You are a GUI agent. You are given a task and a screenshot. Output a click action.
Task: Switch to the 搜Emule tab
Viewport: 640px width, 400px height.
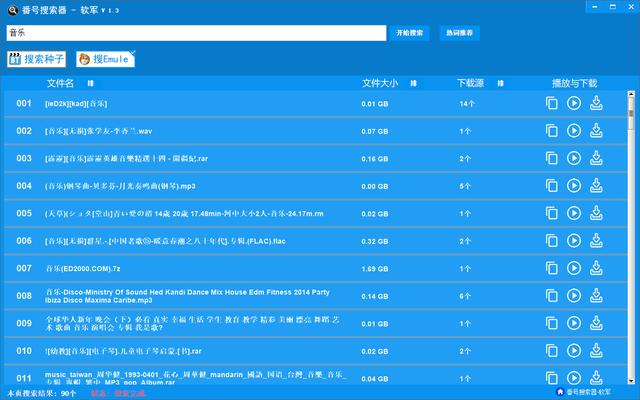(105, 60)
